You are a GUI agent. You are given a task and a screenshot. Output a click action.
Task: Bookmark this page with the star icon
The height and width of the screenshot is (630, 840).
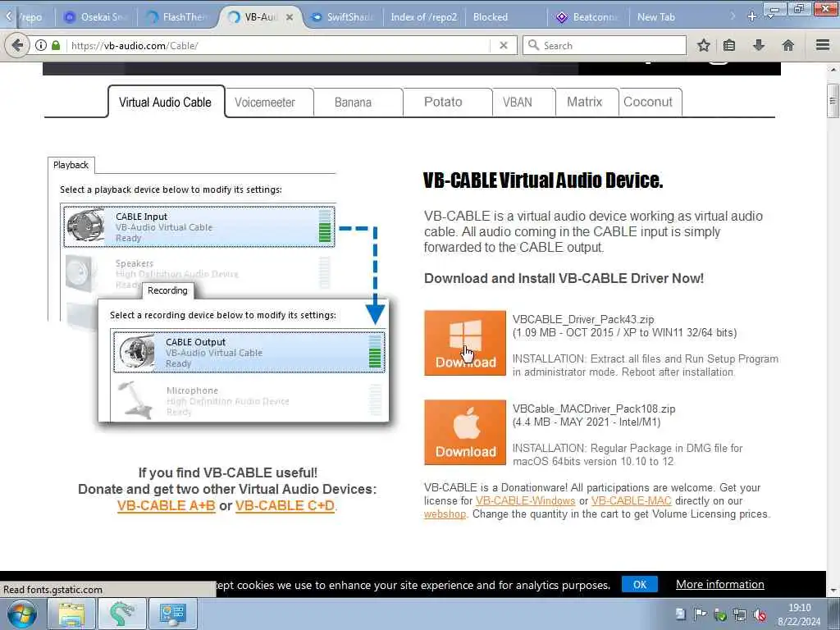pyautogui.click(x=703, y=46)
